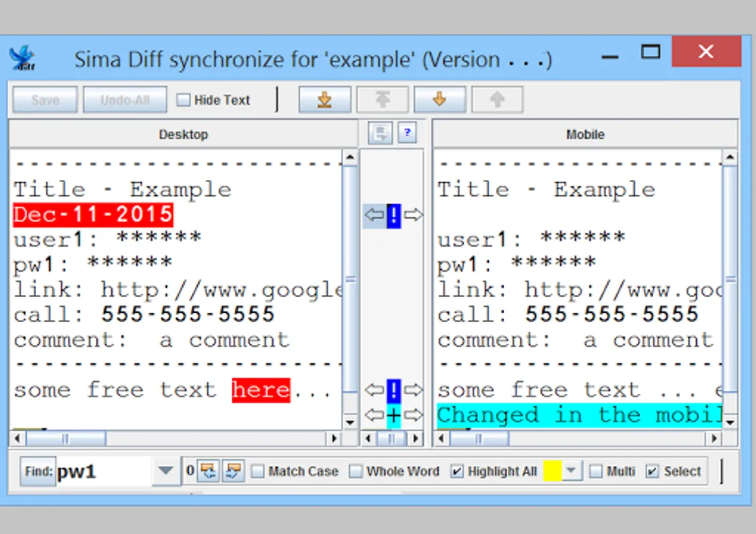Image resolution: width=756 pixels, height=534 pixels.
Task: Maximize the Sima Diff window
Action: [x=651, y=52]
